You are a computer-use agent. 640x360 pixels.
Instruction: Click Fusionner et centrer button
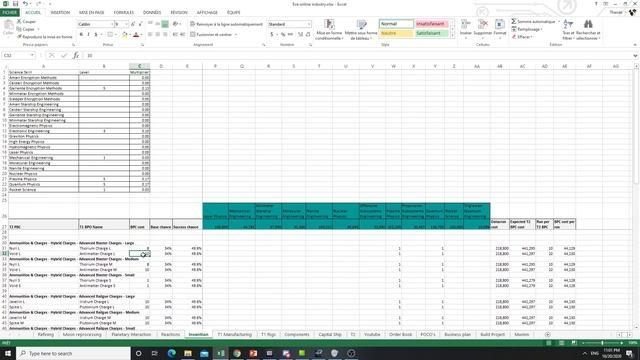pos(211,35)
